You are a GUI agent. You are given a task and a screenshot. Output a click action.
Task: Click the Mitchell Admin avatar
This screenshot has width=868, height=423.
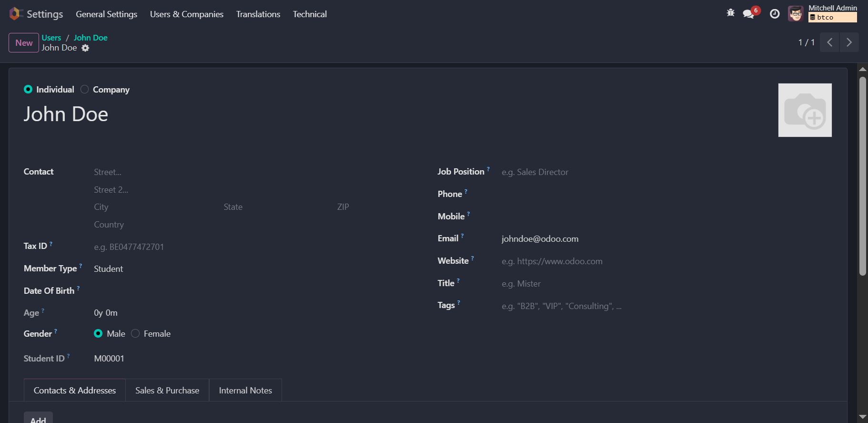pyautogui.click(x=796, y=14)
